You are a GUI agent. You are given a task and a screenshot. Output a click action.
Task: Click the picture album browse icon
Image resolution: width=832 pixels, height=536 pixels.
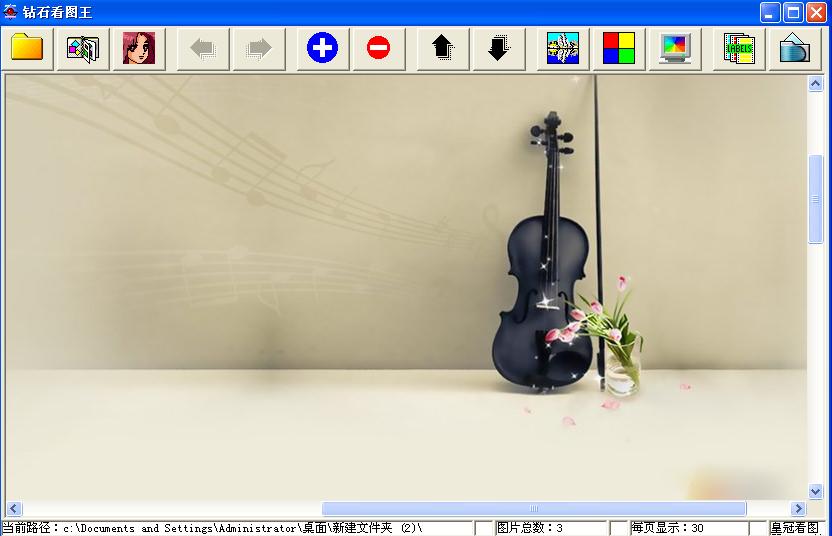click(x=83, y=48)
